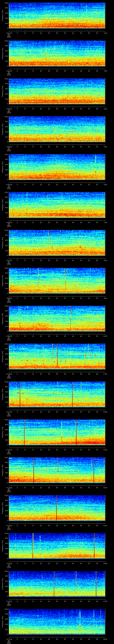Click the spectrogram panel starting at 6:07:00
The image size is (114, 644).
pos(57,243)
